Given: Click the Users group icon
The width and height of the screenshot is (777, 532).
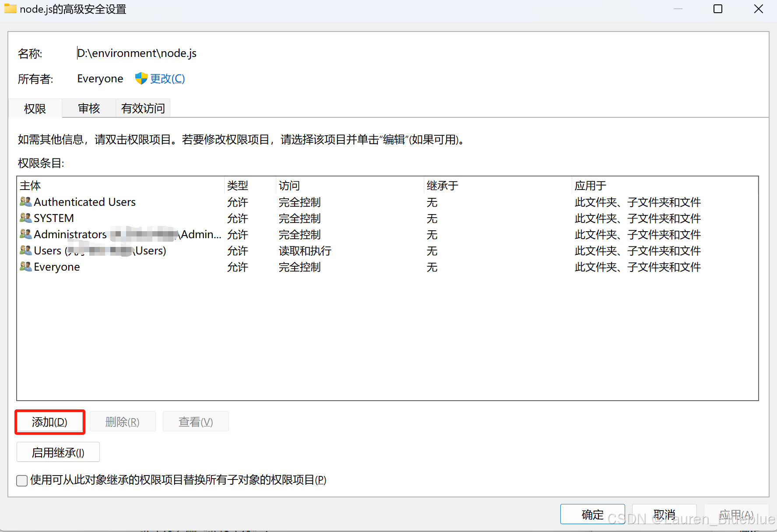Looking at the screenshot, I should (x=26, y=250).
